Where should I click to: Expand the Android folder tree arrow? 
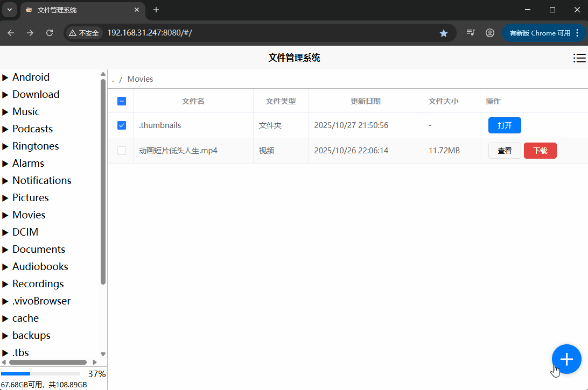(x=5, y=77)
